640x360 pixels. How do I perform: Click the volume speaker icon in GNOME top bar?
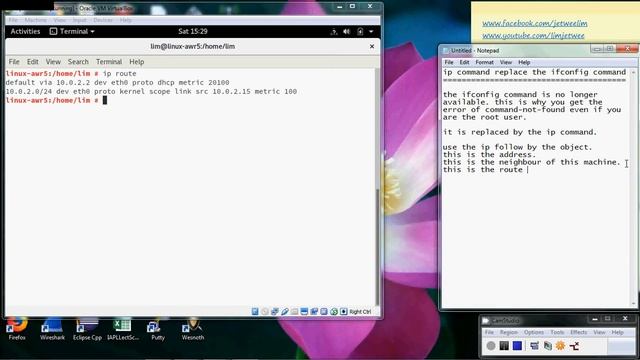[x=347, y=31]
